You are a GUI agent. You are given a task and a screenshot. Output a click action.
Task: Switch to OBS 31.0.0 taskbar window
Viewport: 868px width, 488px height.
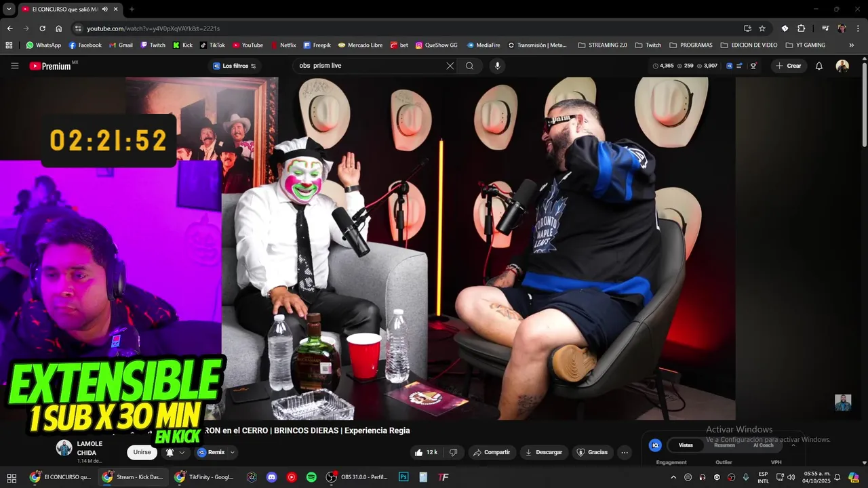(357, 477)
